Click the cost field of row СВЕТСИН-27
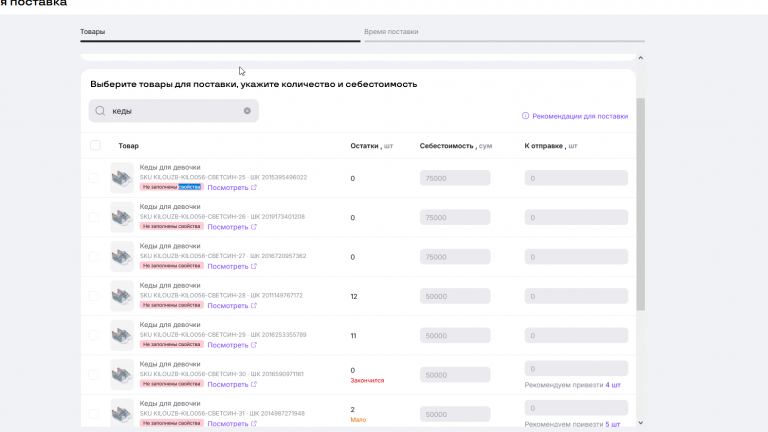Image resolution: width=768 pixels, height=432 pixels. pyautogui.click(x=455, y=257)
